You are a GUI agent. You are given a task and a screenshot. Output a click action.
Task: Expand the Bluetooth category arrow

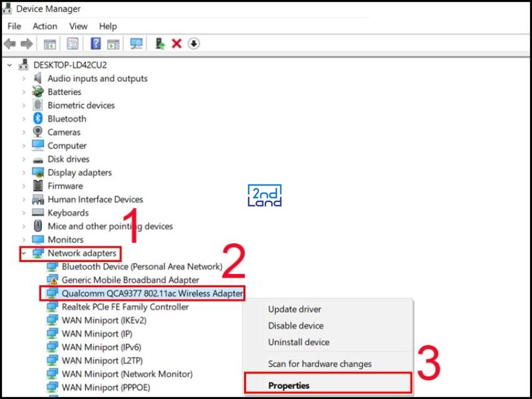pyautogui.click(x=23, y=119)
